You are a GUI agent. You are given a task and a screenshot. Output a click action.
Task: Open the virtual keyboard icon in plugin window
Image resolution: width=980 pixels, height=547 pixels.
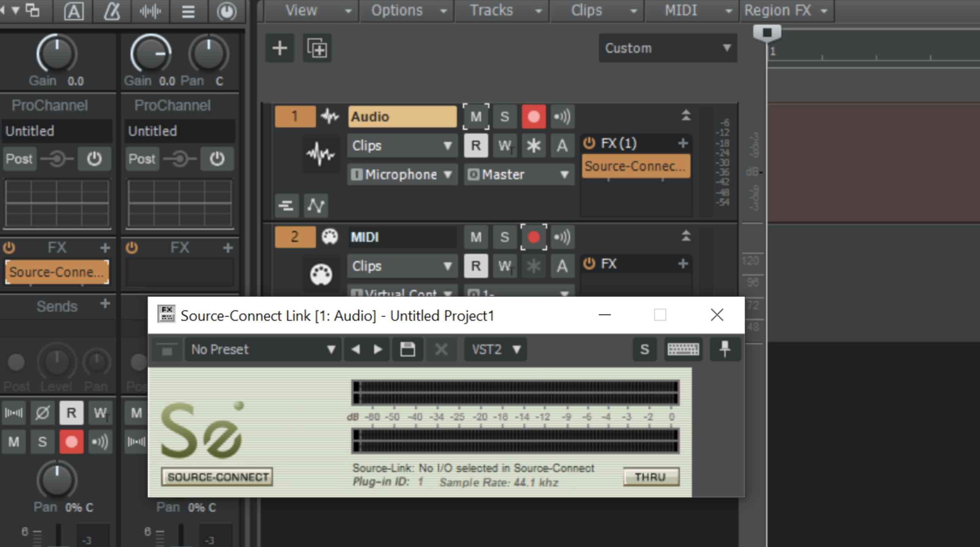[683, 349]
